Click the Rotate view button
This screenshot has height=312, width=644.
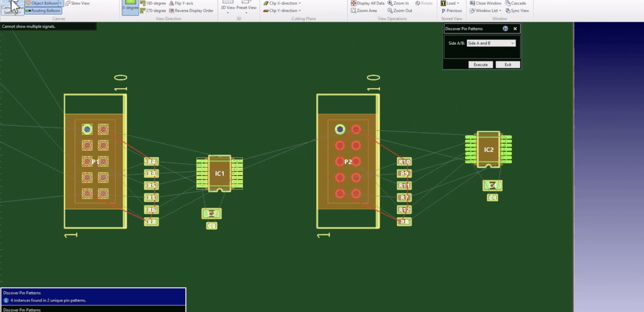tap(424, 3)
